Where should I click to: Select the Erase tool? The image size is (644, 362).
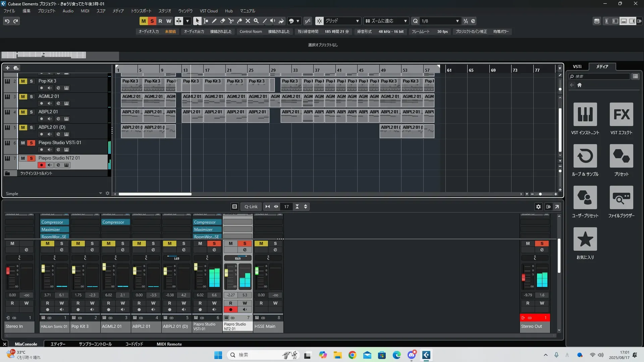223,21
